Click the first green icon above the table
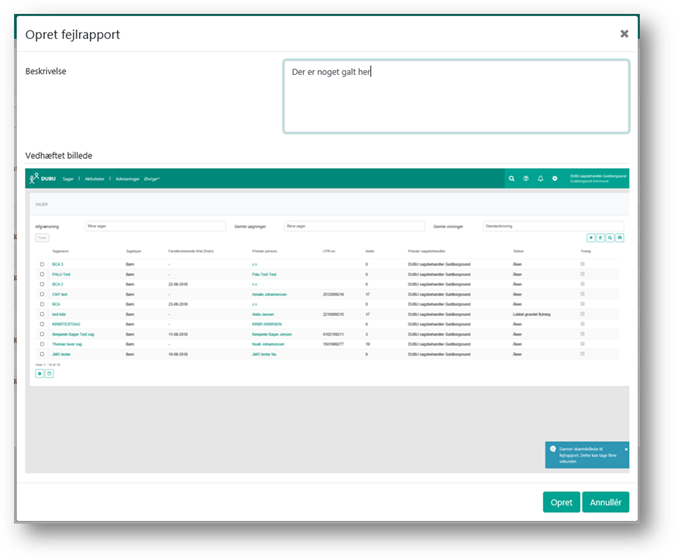This screenshot has width=675, height=559. pos(591,238)
